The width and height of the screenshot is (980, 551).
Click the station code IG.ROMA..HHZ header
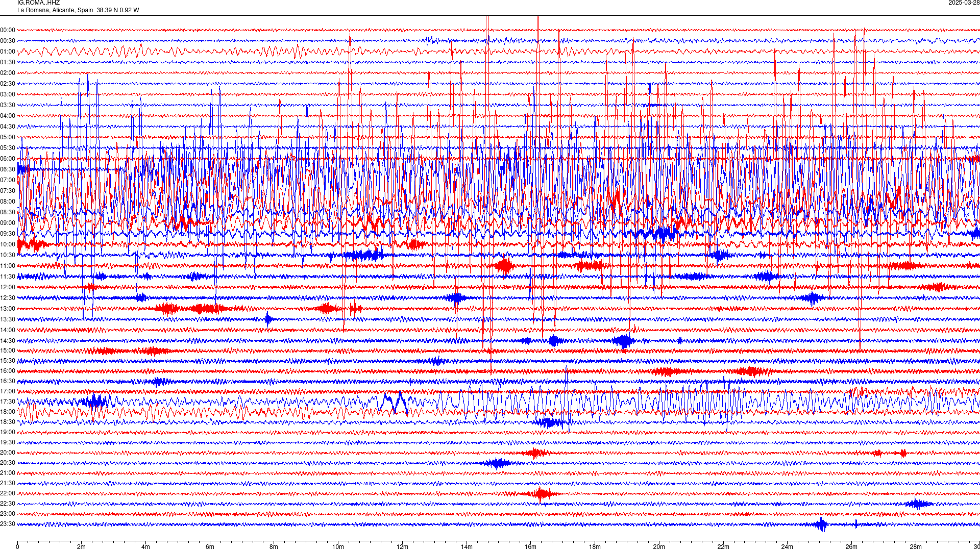[38, 3]
